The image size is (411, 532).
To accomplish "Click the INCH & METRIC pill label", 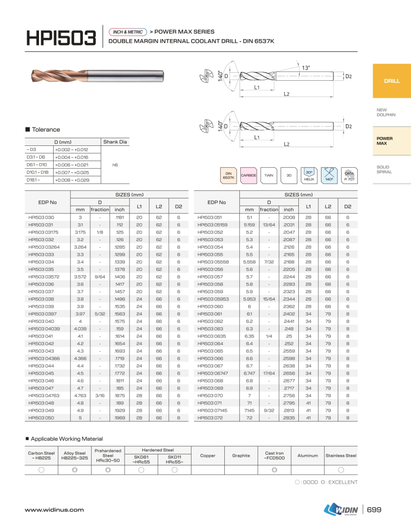I will pos(128,32).
